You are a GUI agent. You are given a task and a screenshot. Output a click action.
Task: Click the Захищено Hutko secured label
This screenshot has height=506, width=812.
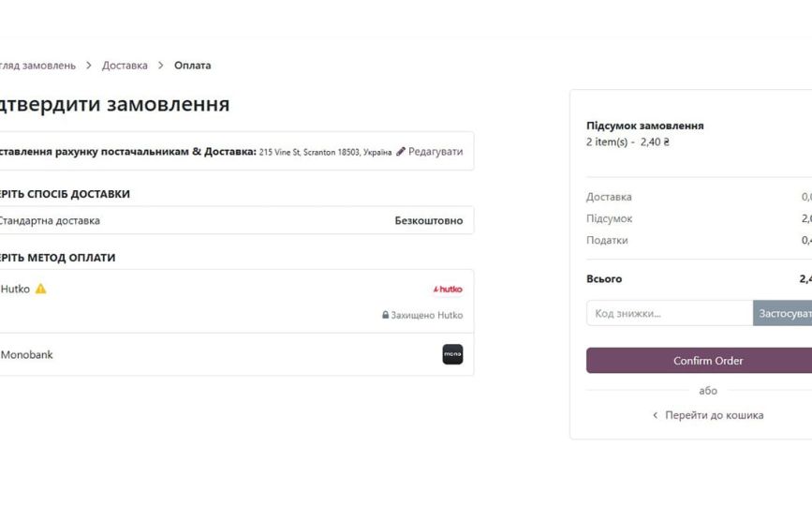tap(426, 316)
